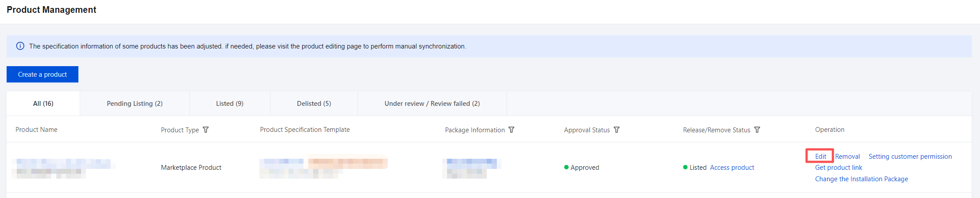Click the Access product link
Screen dimensions: 980x198
[732, 168]
